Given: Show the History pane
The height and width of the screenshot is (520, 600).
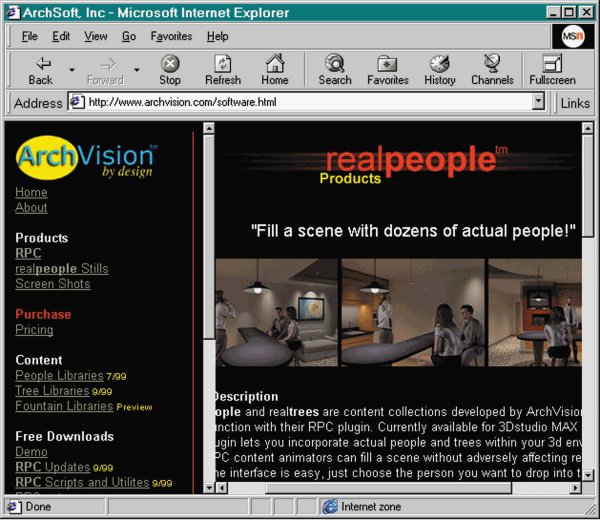Looking at the screenshot, I should [440, 70].
